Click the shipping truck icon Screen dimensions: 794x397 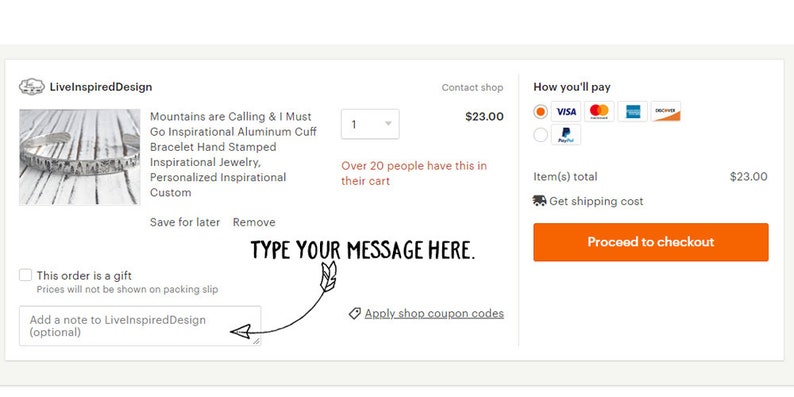(539, 201)
